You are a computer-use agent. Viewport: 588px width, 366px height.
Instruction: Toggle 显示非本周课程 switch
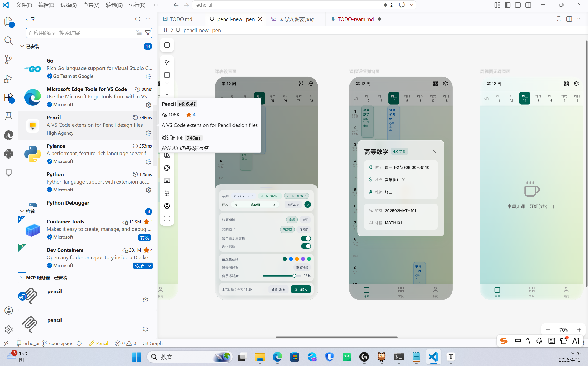click(306, 238)
